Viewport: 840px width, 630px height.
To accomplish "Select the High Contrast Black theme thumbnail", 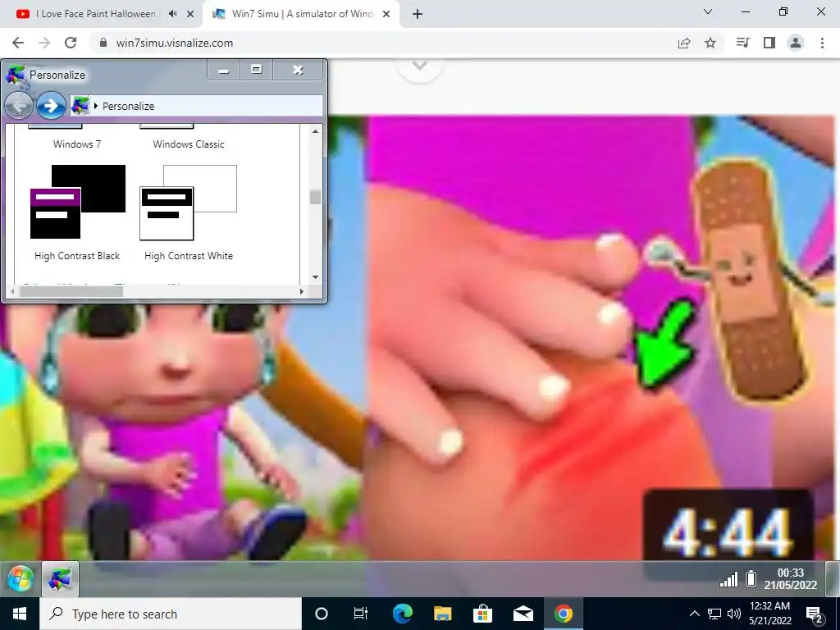I will tap(78, 202).
